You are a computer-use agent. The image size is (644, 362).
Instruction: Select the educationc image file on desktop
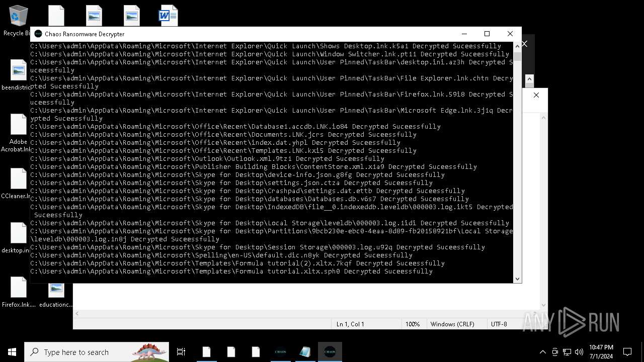56,294
